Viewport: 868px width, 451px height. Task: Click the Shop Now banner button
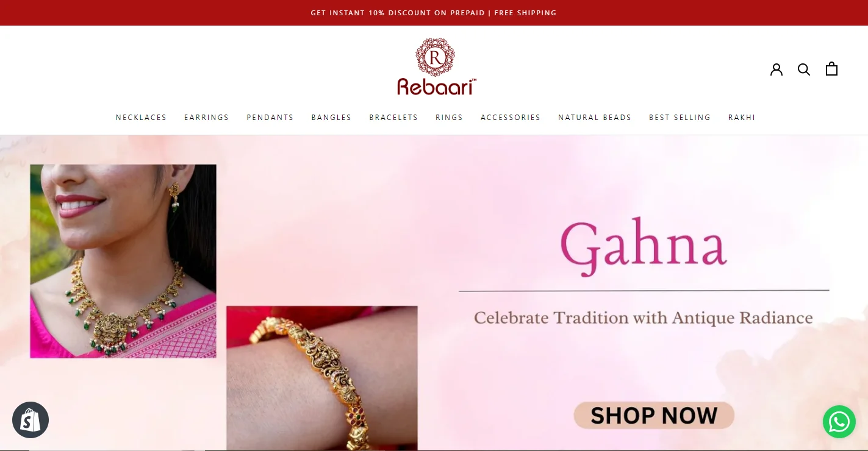click(x=654, y=416)
